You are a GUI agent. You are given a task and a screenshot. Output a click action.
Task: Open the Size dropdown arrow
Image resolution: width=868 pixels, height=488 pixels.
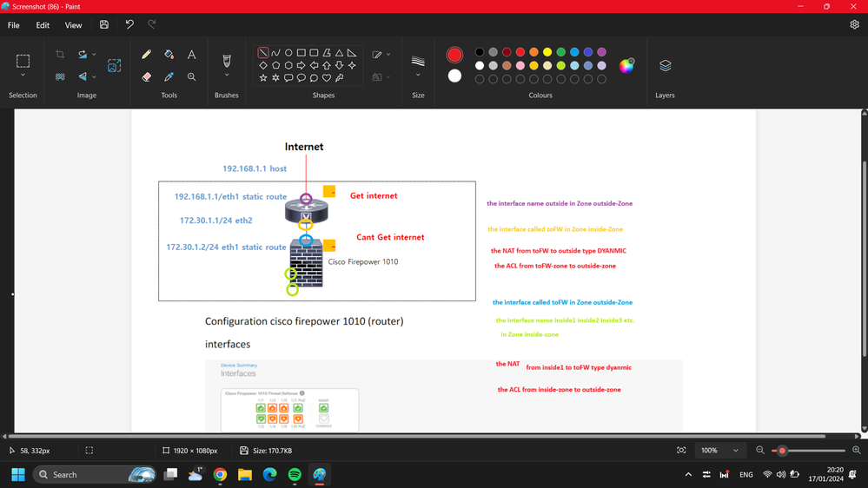[x=418, y=76]
